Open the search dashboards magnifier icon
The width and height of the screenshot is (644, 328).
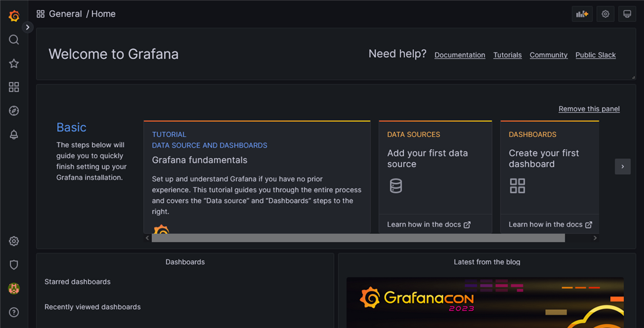(14, 40)
